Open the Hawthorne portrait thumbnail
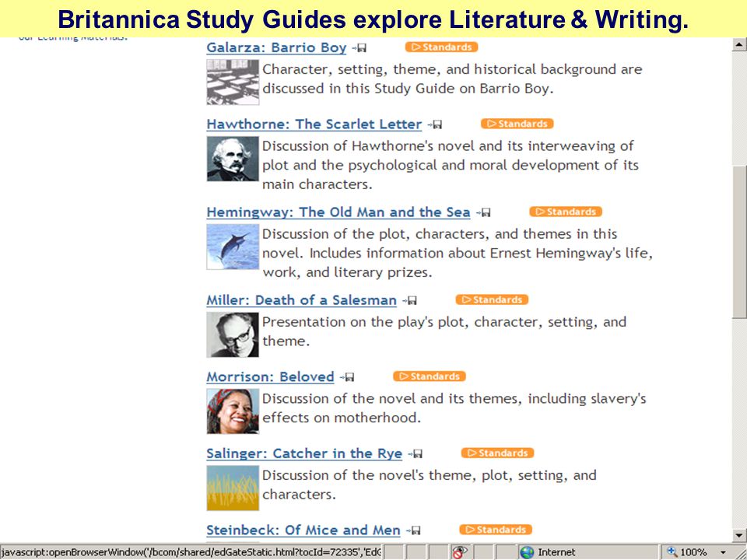This screenshot has height=560, width=747. (233, 159)
